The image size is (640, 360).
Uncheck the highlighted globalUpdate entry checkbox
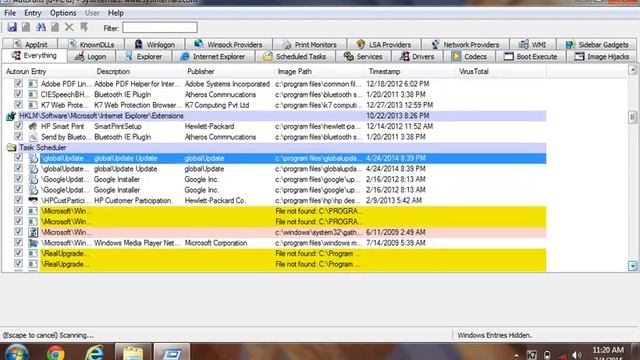(18, 158)
